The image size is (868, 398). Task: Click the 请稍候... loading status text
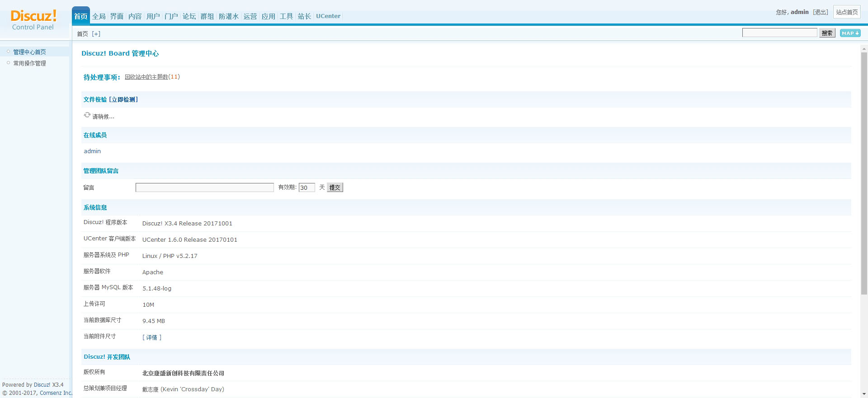click(x=103, y=117)
